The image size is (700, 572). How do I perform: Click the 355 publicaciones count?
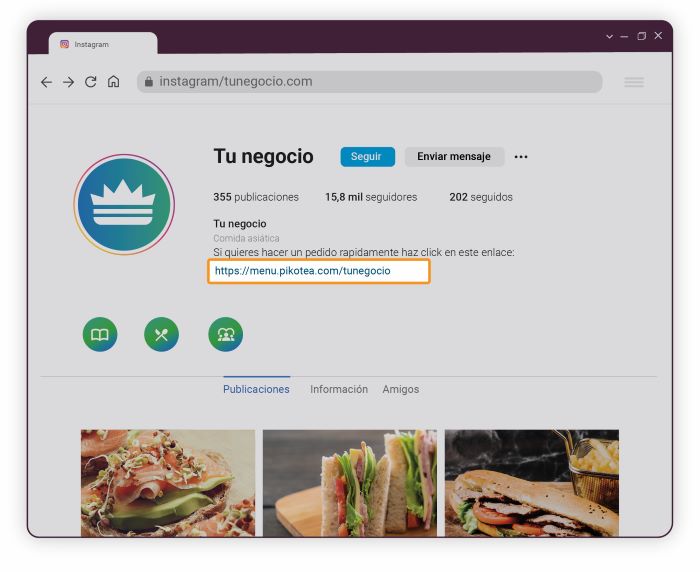point(256,197)
